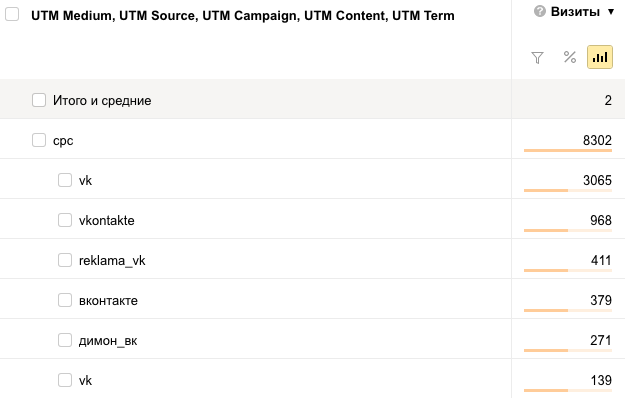This screenshot has width=625, height=398.
Task: Open the vkontakte source entry
Action: click(106, 220)
